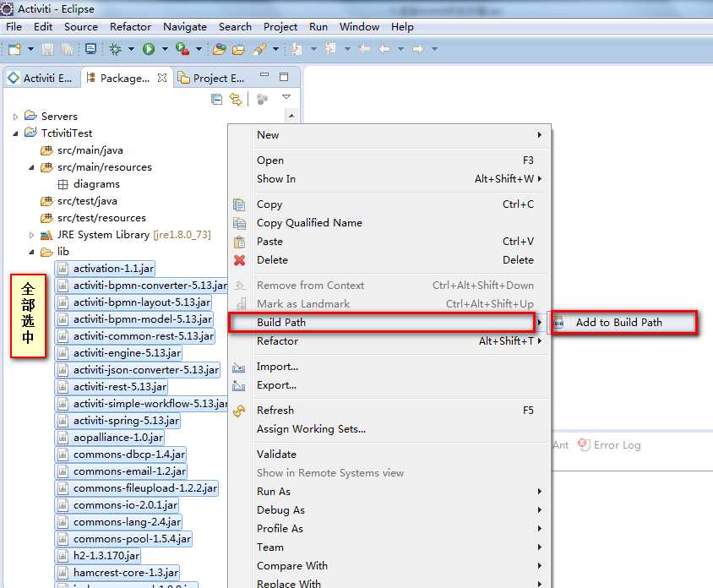The width and height of the screenshot is (713, 588).
Task: Click Collapse All in Package Explorer
Action: tap(217, 99)
